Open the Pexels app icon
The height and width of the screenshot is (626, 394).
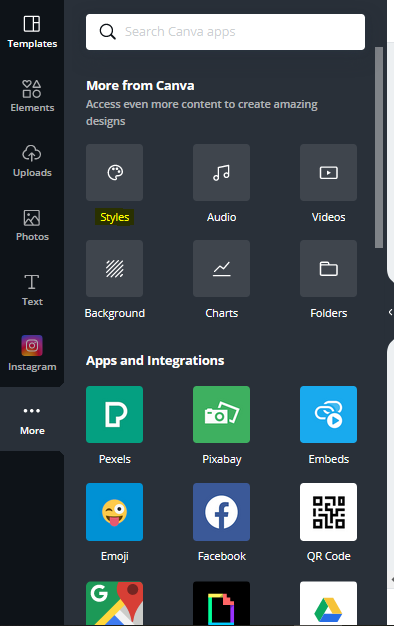(115, 414)
